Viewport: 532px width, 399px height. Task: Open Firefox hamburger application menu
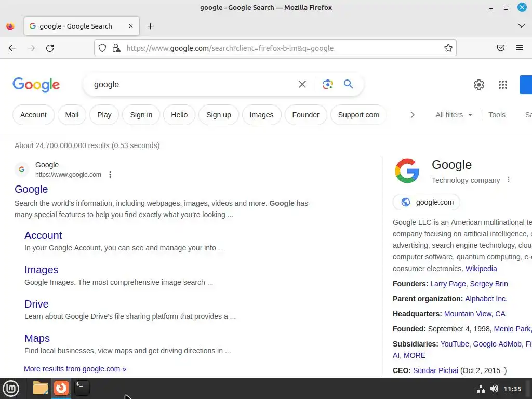coord(520,48)
